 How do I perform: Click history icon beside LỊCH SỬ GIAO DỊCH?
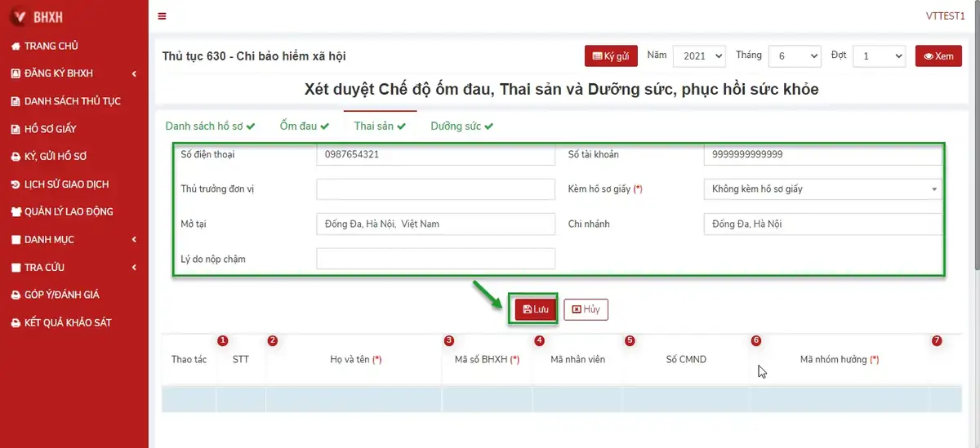[x=16, y=184]
